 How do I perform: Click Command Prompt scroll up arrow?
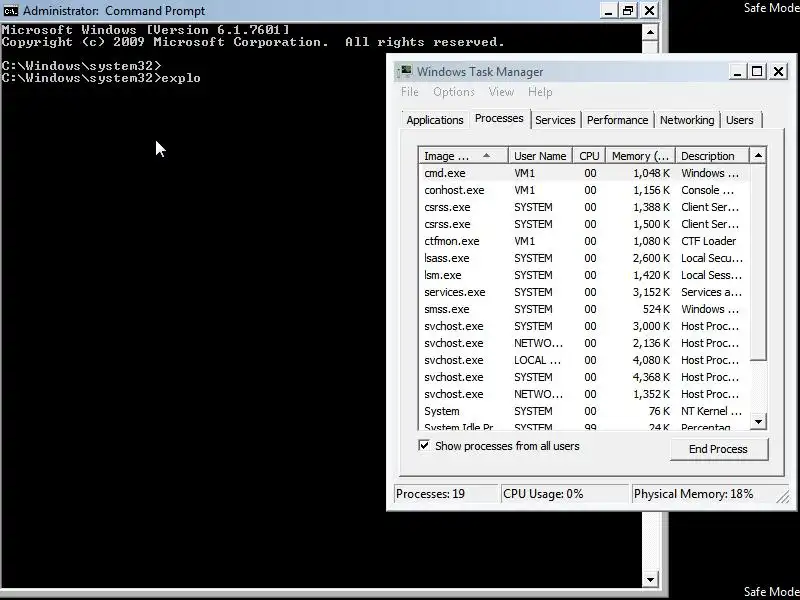pos(650,33)
